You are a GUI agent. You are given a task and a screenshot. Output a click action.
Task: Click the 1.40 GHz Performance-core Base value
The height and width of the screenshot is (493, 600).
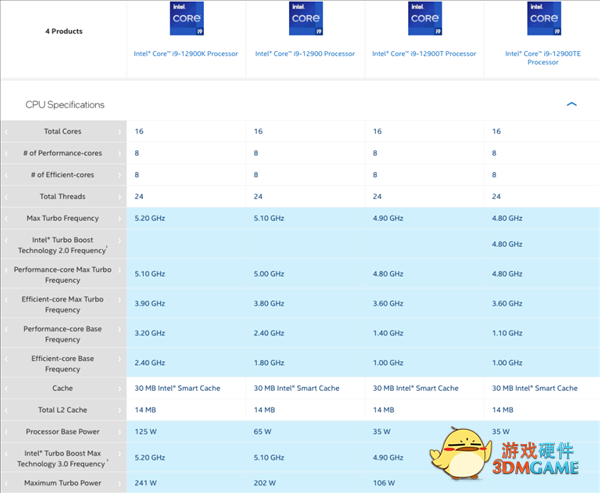[x=388, y=333]
